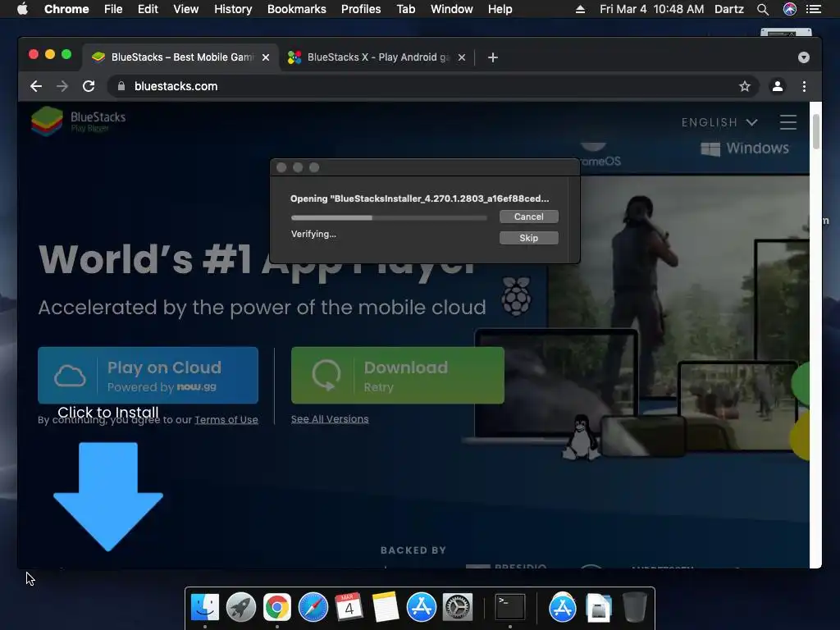Image resolution: width=840 pixels, height=630 pixels.
Task: Click the verification progress bar
Action: 389,217
